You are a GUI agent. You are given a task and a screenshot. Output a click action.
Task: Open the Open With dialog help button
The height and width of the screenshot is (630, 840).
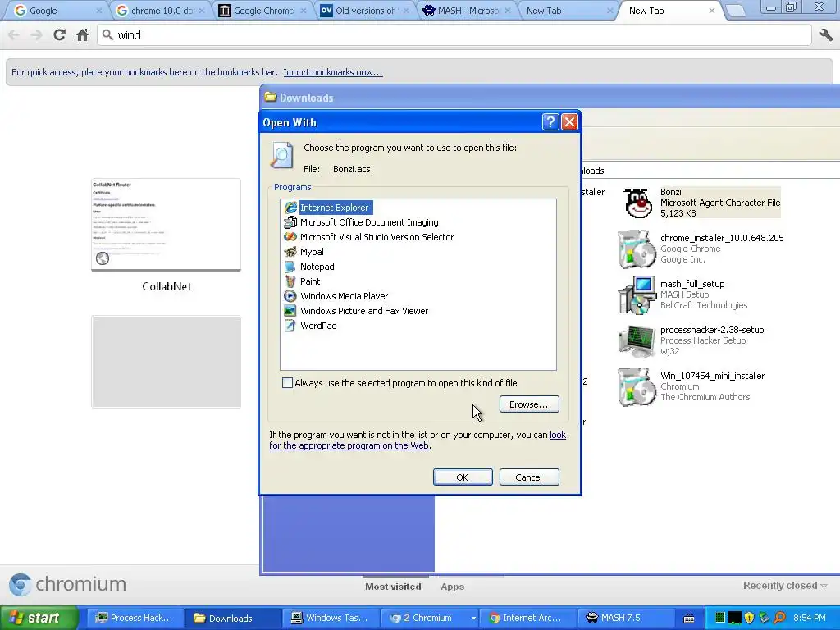550,122
